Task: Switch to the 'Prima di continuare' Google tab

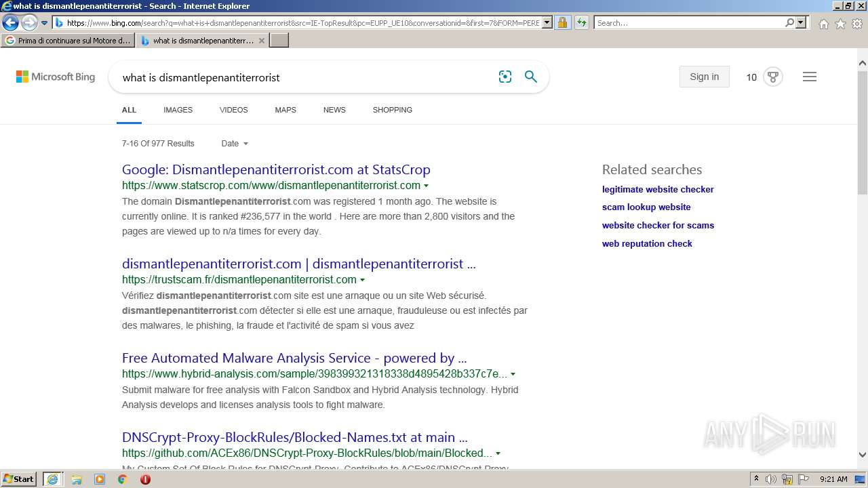Action: point(68,41)
